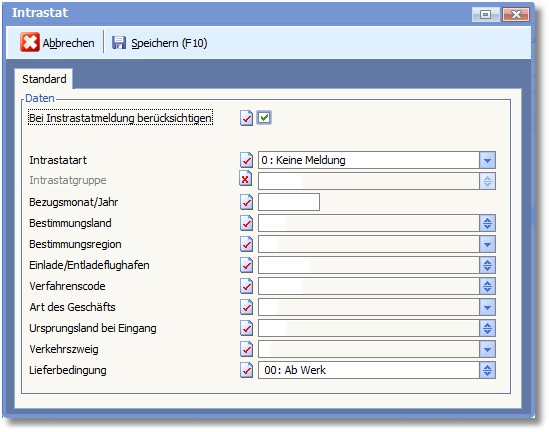The height and width of the screenshot is (432, 549).
Task: Click the Abbrechen button label
Action: tap(69, 43)
